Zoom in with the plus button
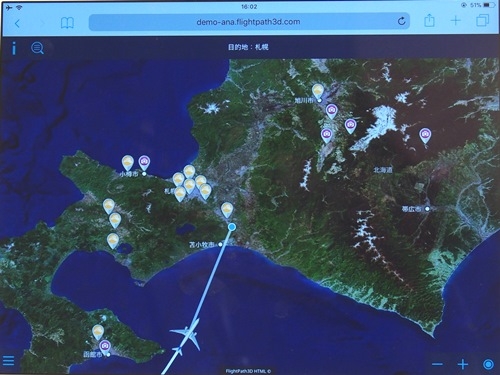This screenshot has height=375, width=500. 463,364
